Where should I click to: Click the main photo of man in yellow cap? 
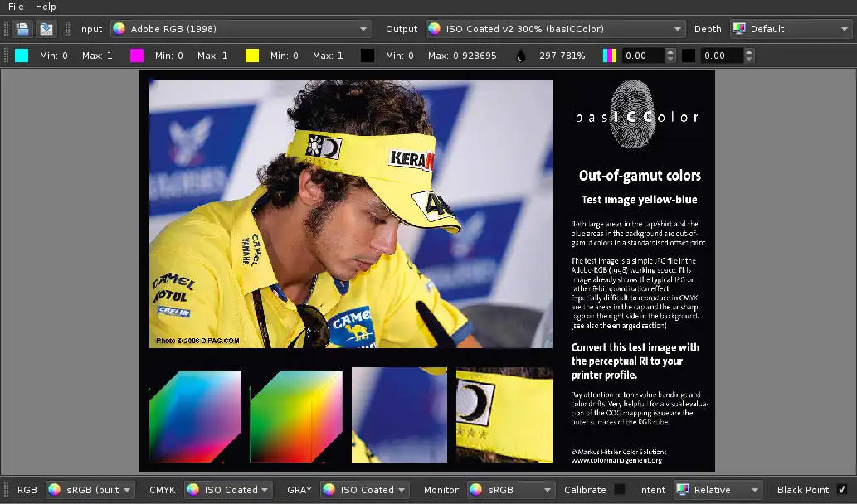[350, 214]
